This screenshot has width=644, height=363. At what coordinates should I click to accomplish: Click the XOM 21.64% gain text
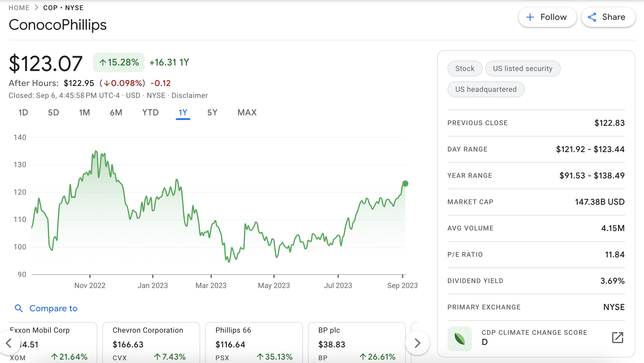(x=69, y=357)
